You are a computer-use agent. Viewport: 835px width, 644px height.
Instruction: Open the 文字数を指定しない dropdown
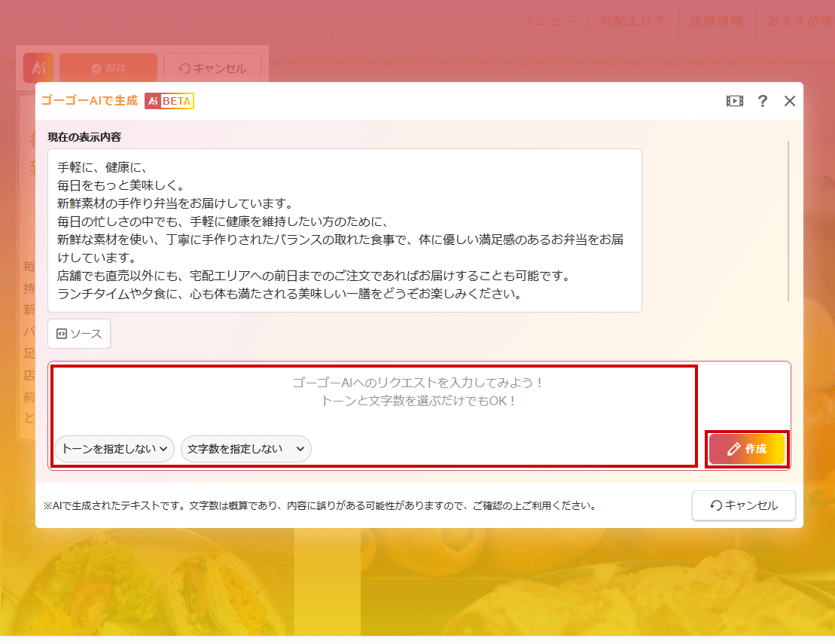pos(245,449)
